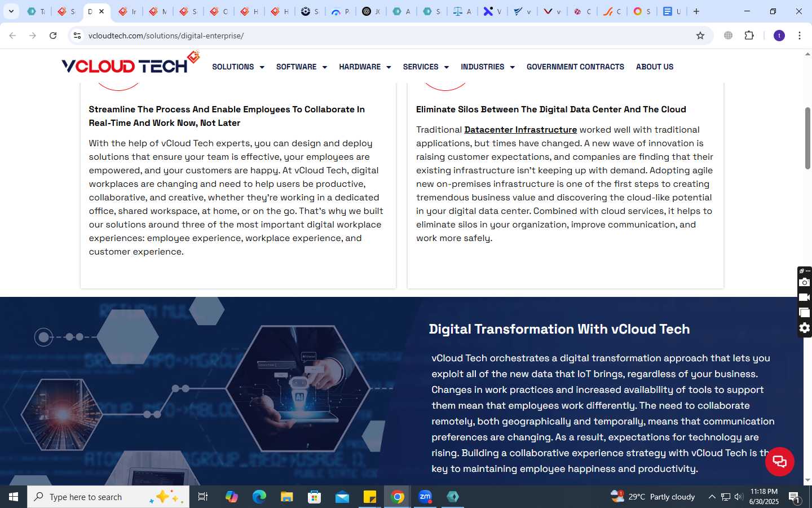Open Chrome's three-dot menu
This screenshot has height=508, width=812.
coord(800,36)
